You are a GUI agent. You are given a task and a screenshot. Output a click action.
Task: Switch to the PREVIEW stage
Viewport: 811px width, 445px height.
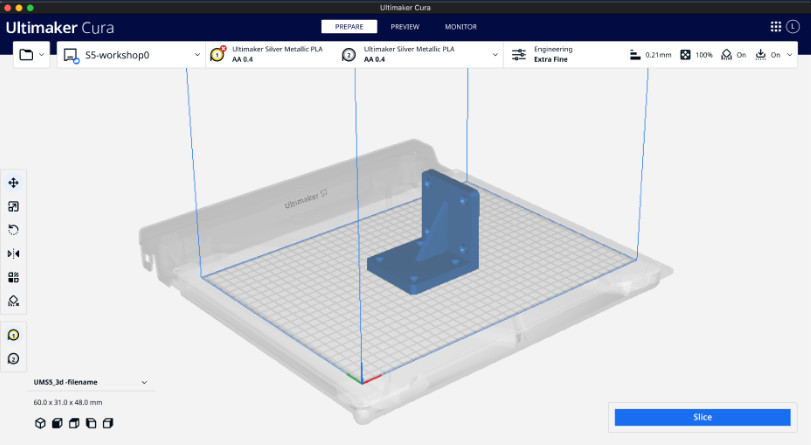pos(405,26)
